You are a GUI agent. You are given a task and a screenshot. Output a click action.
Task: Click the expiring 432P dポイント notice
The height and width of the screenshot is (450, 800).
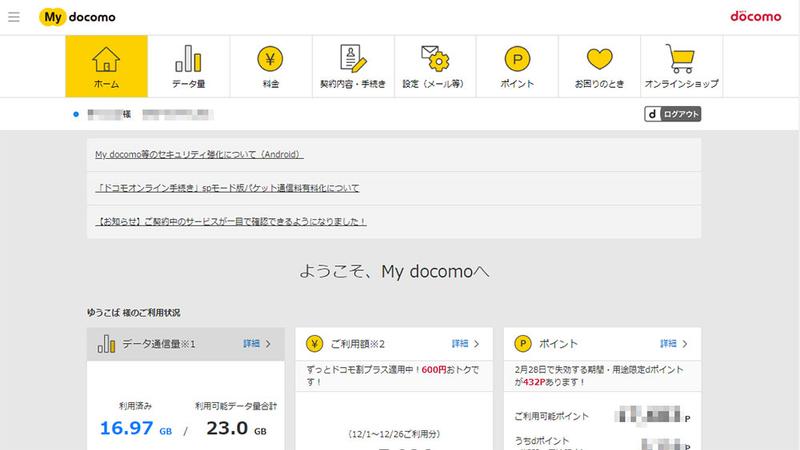coord(598,376)
